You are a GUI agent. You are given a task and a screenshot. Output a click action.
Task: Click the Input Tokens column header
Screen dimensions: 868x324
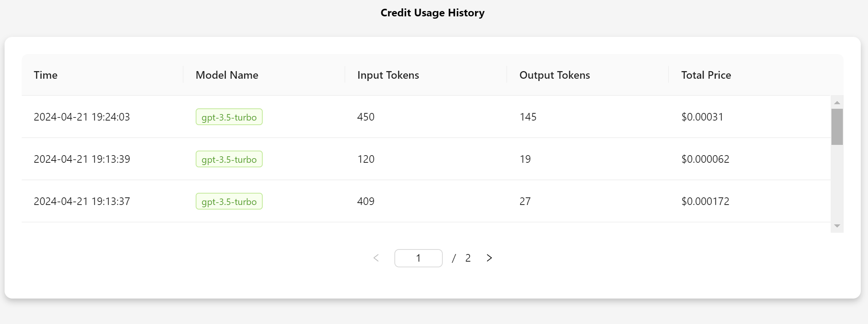click(388, 75)
